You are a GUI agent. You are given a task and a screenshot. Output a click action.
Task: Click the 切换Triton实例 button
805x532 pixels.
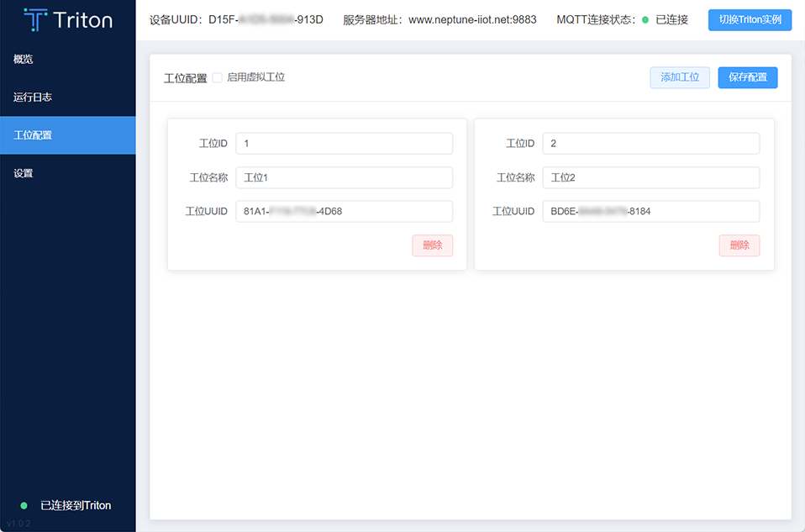[x=750, y=20]
